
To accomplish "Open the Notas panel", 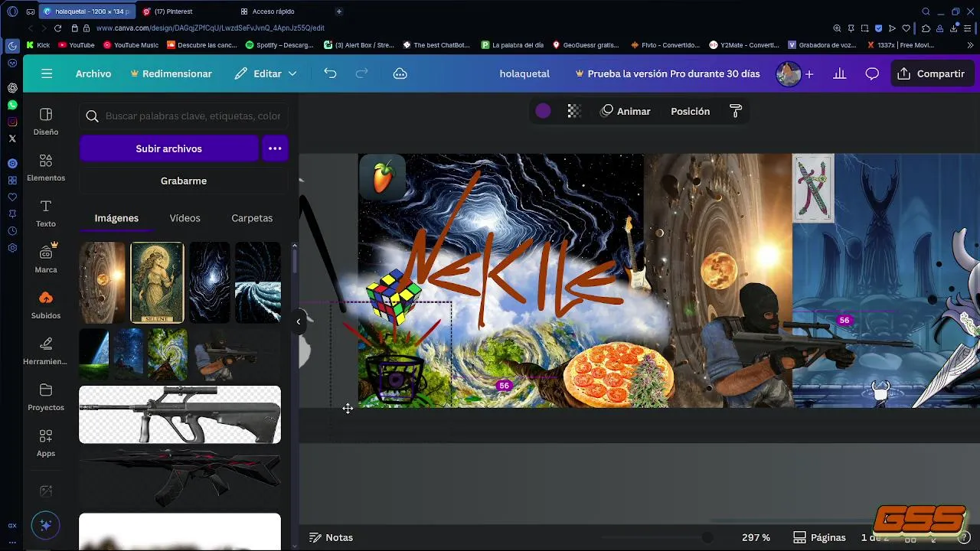I will coord(331,537).
